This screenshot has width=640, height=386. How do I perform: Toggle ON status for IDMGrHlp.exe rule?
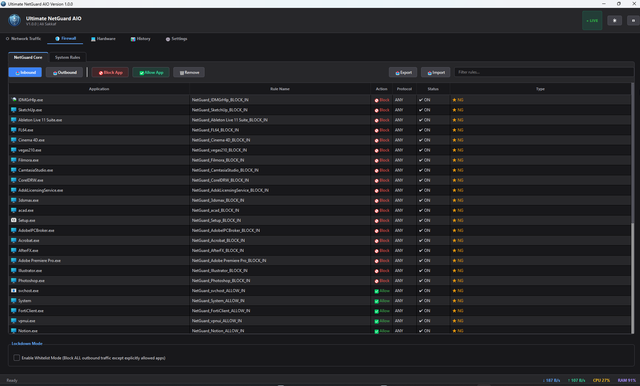pos(424,100)
